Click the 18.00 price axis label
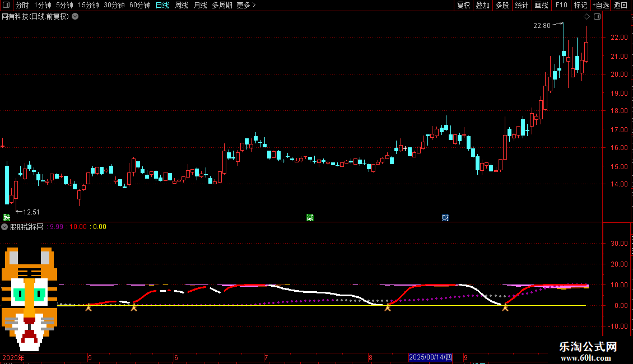633x364 pixels. (619, 110)
